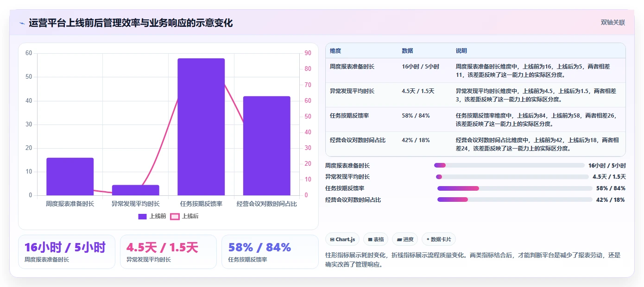
Task: Click the 表格 chip
Action: (x=376, y=239)
